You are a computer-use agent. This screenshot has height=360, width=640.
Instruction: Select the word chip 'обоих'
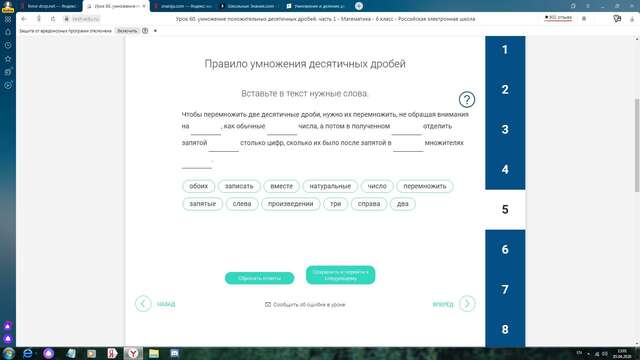point(199,186)
